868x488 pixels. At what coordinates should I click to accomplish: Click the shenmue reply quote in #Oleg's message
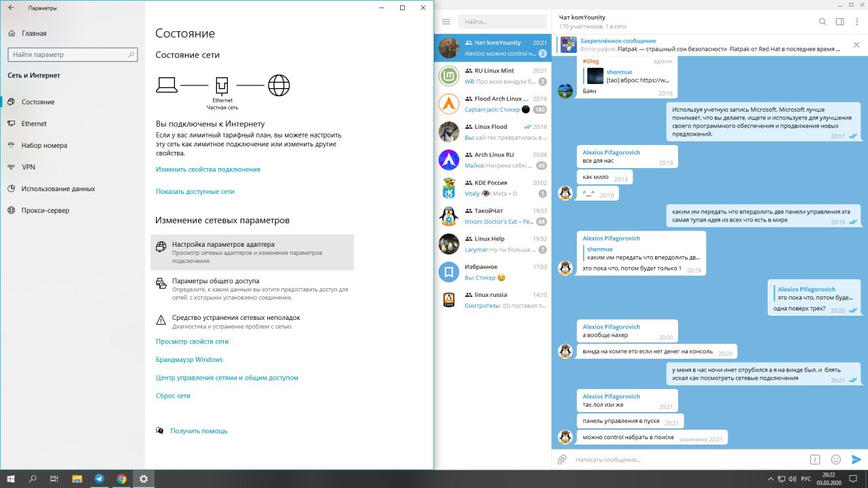(x=627, y=76)
